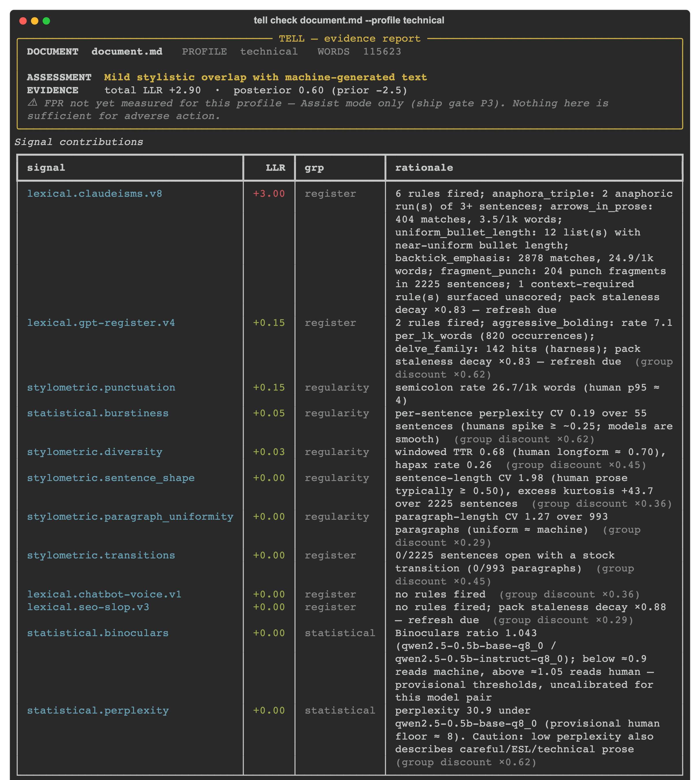Click the +0.05 LLR value for burstiness
The height and width of the screenshot is (780, 700).
pyautogui.click(x=269, y=413)
